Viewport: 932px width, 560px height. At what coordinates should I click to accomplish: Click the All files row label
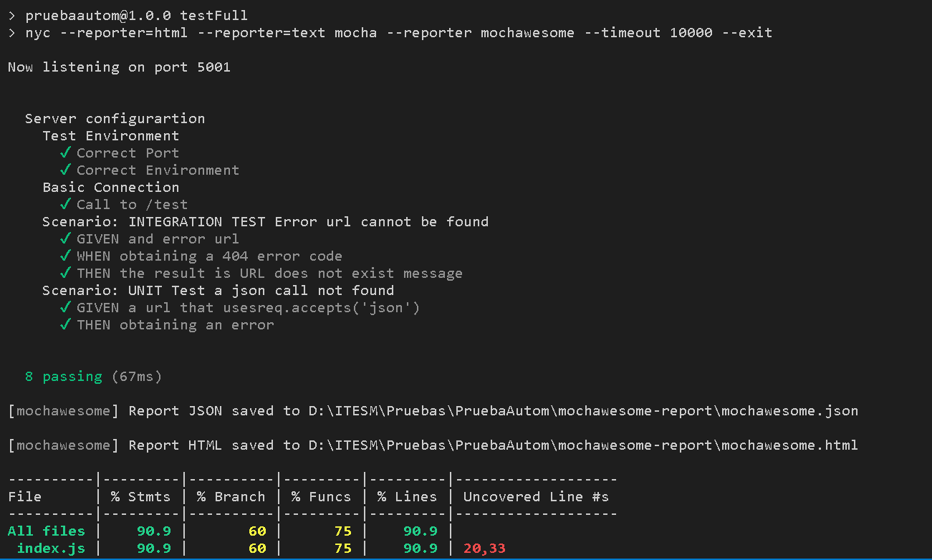47,531
